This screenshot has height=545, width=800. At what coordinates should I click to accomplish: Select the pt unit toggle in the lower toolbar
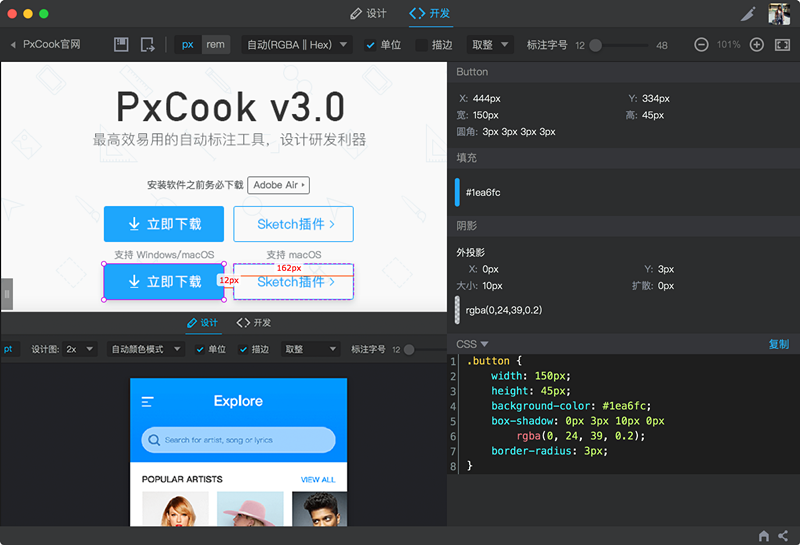pos(9,349)
